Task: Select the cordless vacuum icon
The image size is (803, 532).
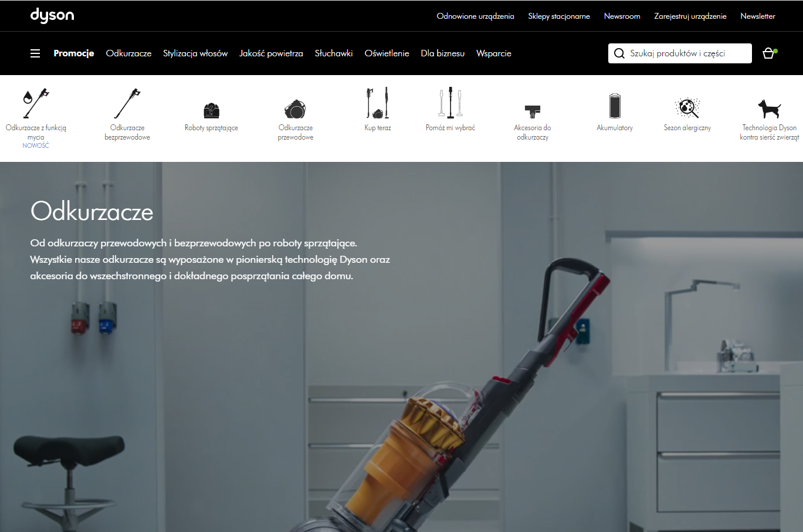Action: (x=127, y=103)
